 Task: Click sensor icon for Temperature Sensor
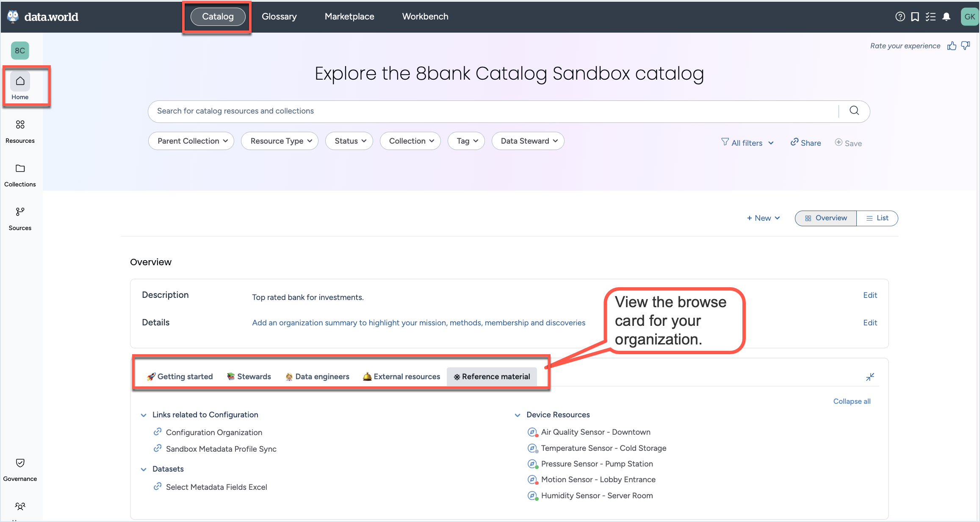coord(533,448)
